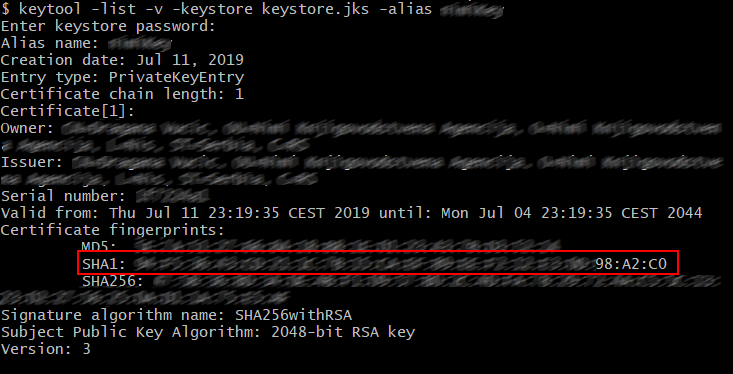733x374 pixels.
Task: Click the MD5 fingerprint label
Action: 99,246
